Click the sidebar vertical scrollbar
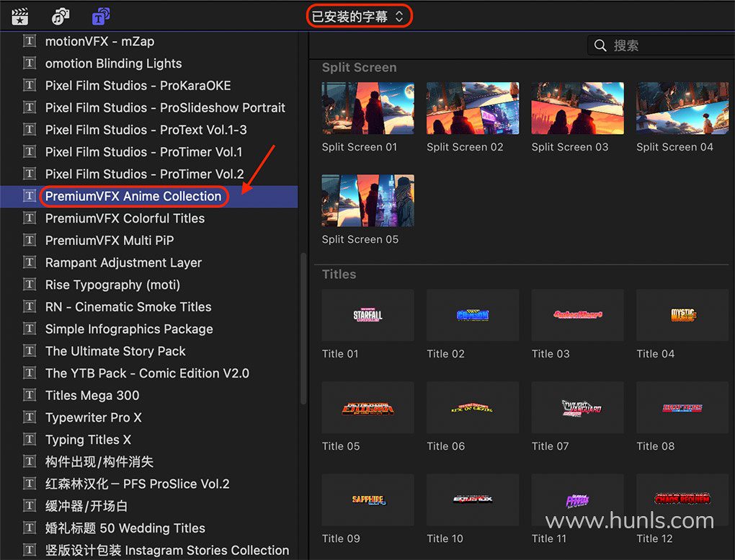Viewport: 735px width, 560px height. (303, 329)
